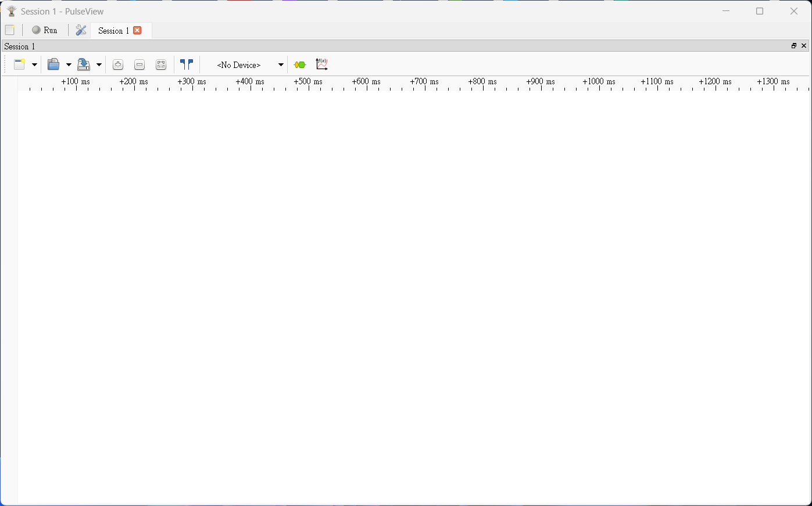Open settings via the wrench icon
The image size is (812, 506).
click(81, 30)
